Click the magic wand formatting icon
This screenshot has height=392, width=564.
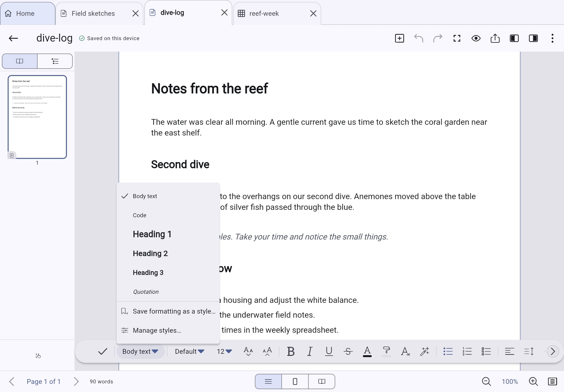(x=424, y=351)
